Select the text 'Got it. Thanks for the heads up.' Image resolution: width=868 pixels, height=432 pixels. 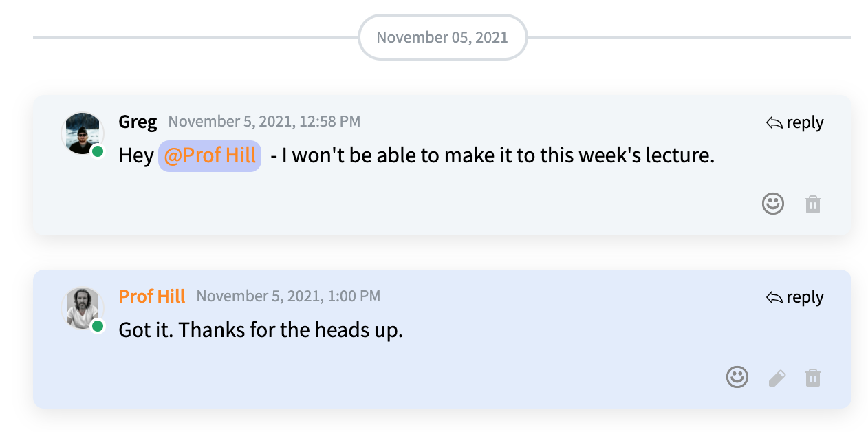click(261, 330)
